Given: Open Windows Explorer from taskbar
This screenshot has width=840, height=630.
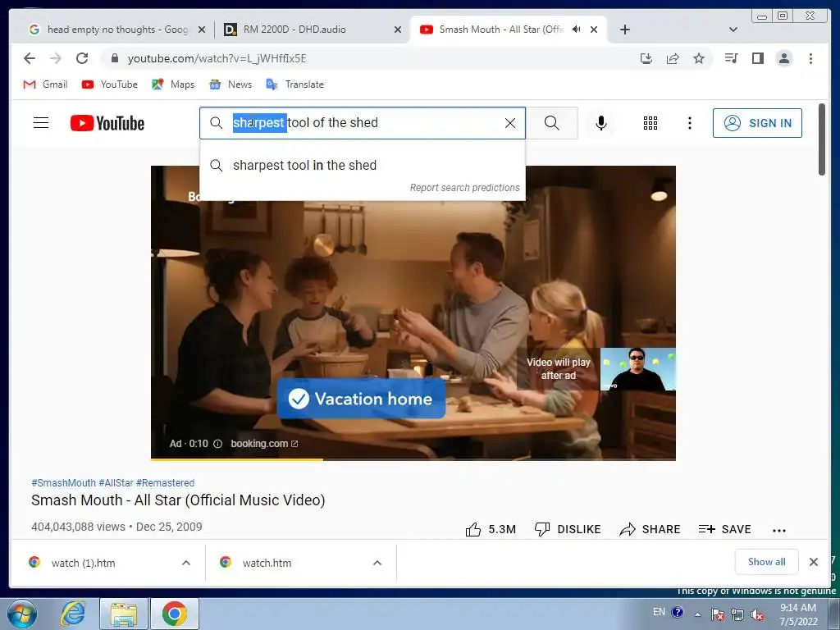Looking at the screenshot, I should point(124,614).
